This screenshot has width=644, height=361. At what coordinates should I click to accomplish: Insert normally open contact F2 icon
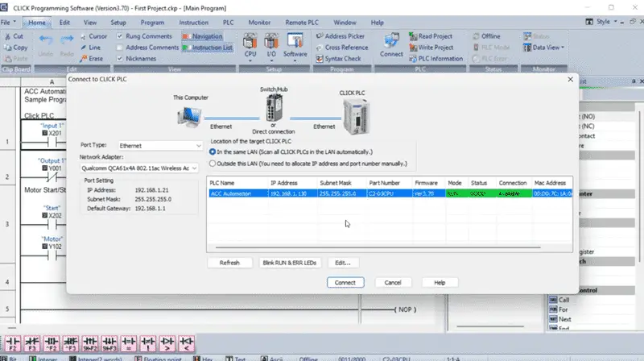click(x=13, y=343)
